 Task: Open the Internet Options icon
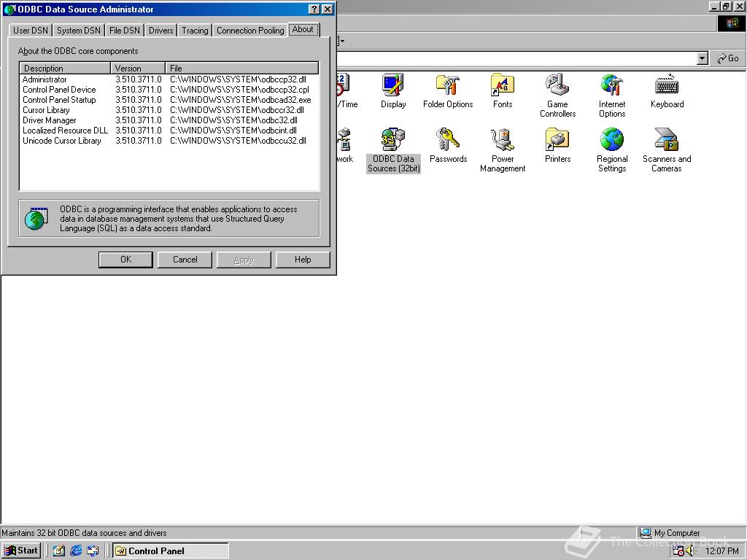[612, 96]
